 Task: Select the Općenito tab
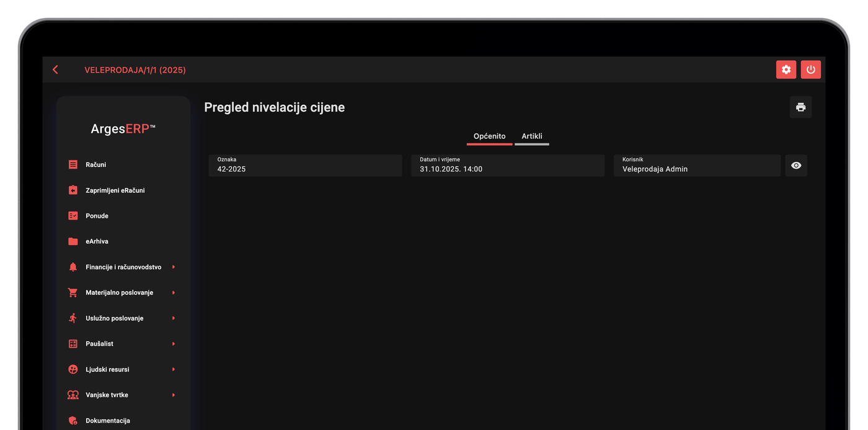coord(490,137)
